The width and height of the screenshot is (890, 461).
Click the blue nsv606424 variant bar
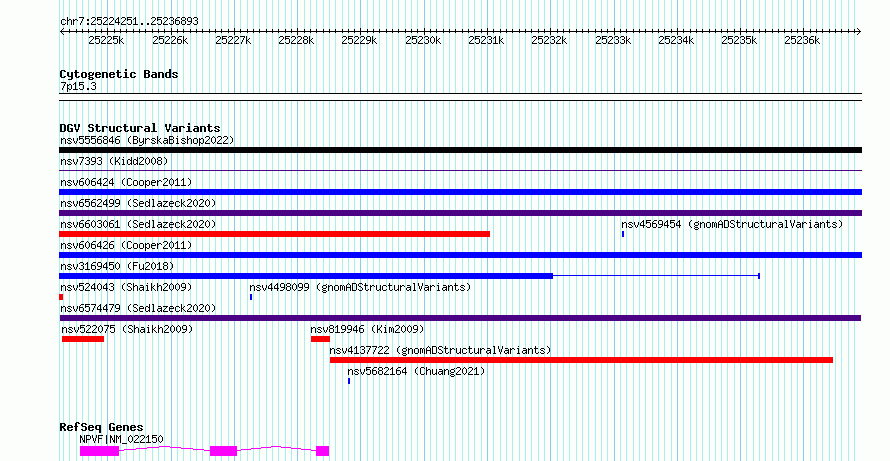(460, 192)
